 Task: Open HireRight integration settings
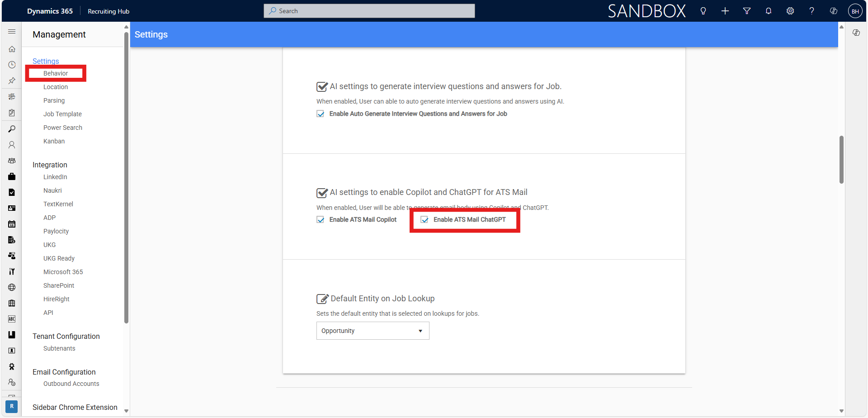coord(57,299)
